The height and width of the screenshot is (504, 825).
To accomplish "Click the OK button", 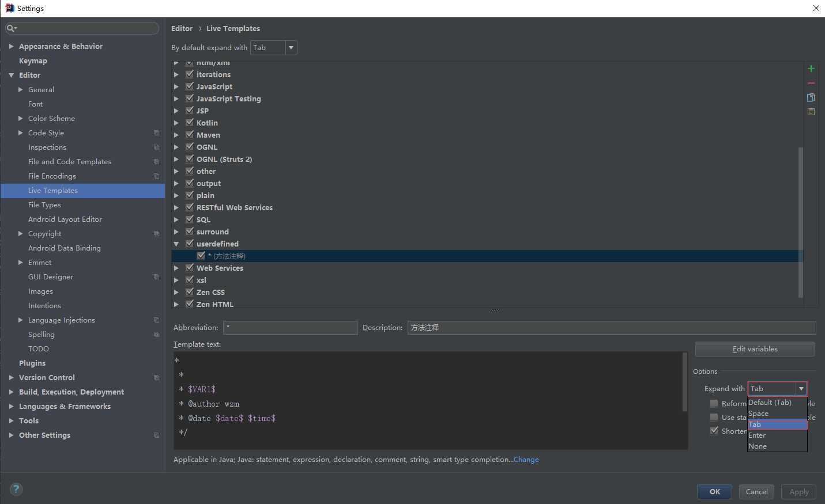I will tap(714, 492).
